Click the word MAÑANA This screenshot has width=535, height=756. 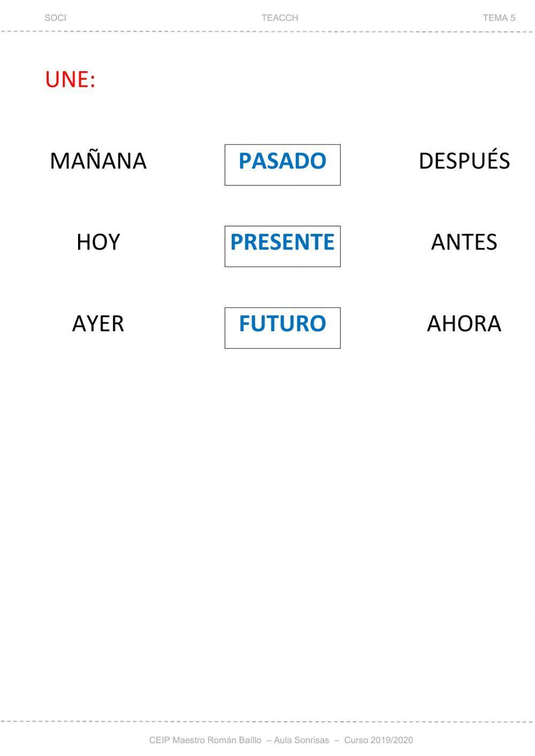[x=98, y=161]
